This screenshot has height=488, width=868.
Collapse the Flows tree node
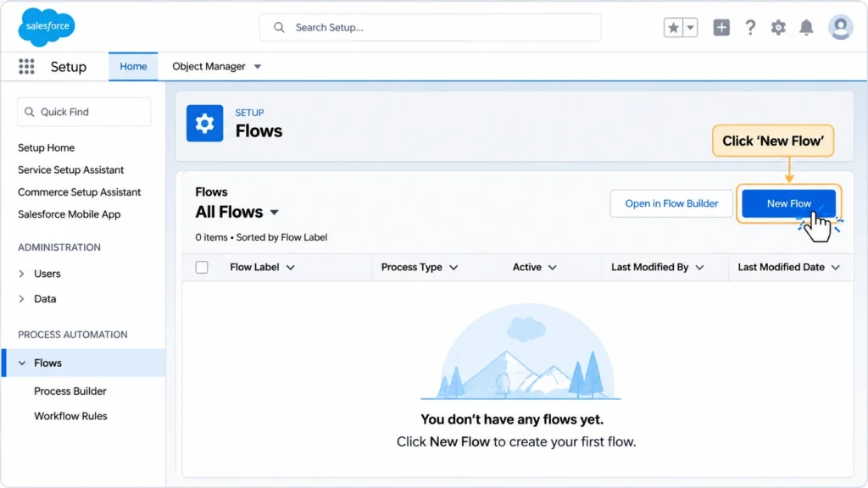pyautogui.click(x=22, y=363)
